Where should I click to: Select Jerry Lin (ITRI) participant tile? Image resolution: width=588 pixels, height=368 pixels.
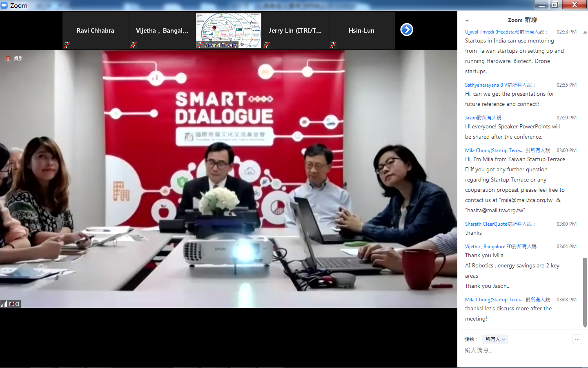pos(295,31)
